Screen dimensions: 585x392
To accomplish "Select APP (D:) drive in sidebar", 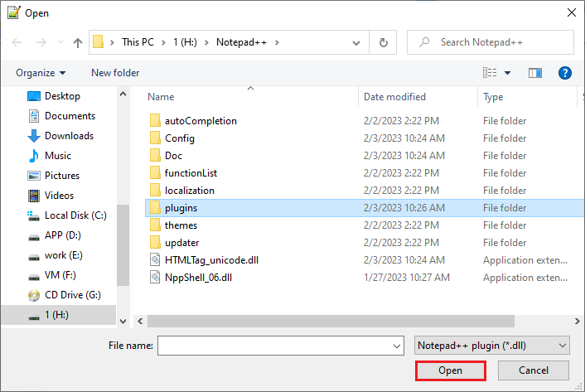I will [62, 235].
